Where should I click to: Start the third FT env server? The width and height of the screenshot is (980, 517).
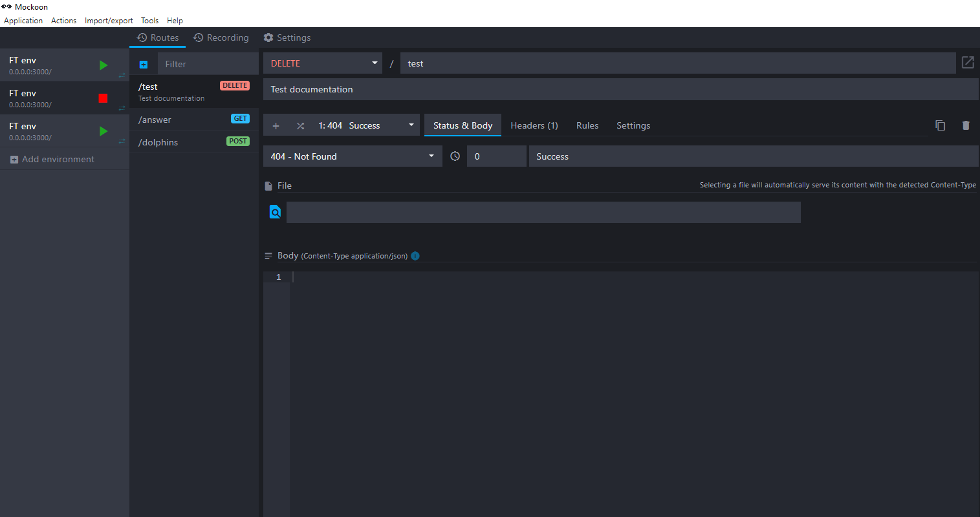[x=103, y=131]
